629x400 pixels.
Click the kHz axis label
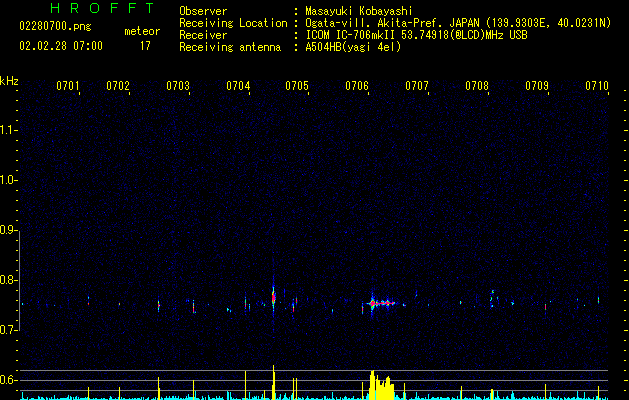(x=9, y=81)
